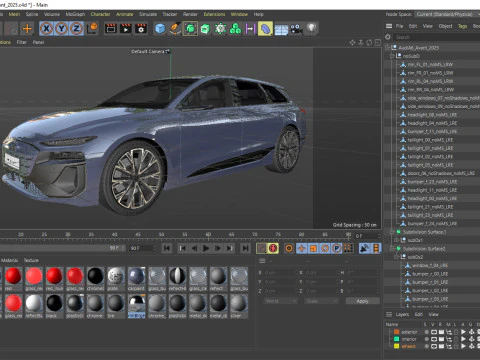This screenshot has width=480, height=360.
Task: Collapse the noSubD group
Action: pyautogui.click(x=392, y=56)
